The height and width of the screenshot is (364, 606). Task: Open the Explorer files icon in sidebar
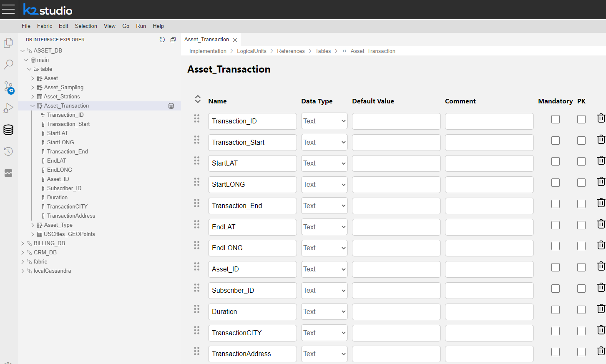tap(8, 43)
